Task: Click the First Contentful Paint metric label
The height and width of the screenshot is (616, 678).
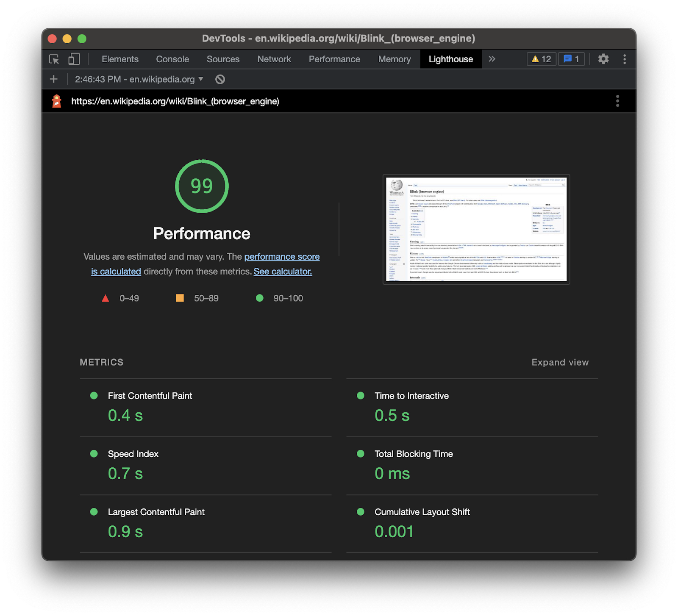Action: point(150,396)
